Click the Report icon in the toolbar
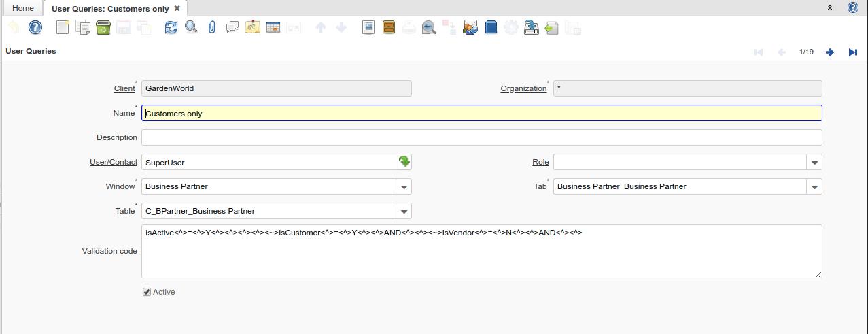Screen dimensions: 868x334 click(368, 27)
